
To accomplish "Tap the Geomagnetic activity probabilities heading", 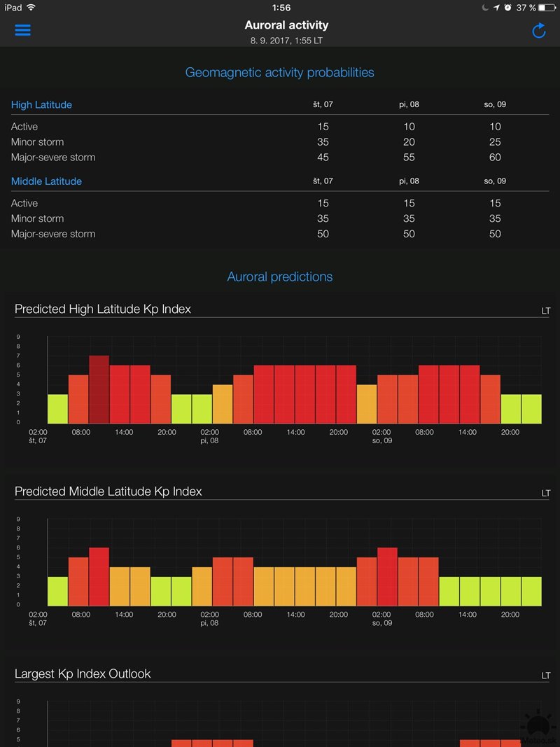I will pos(279,73).
